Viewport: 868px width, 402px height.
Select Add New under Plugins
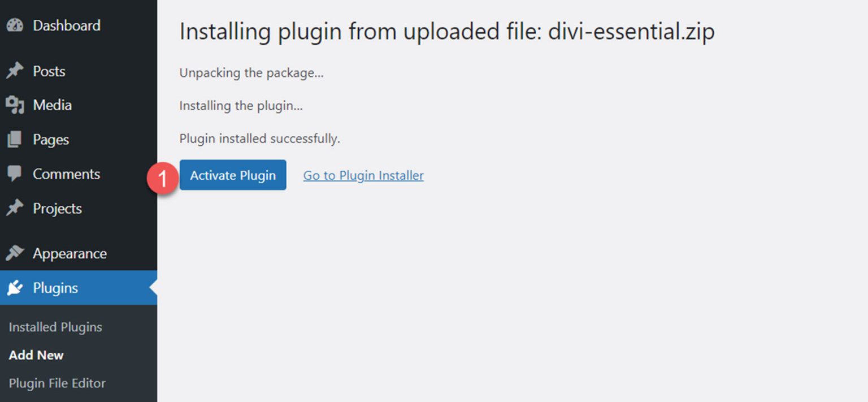pos(36,355)
